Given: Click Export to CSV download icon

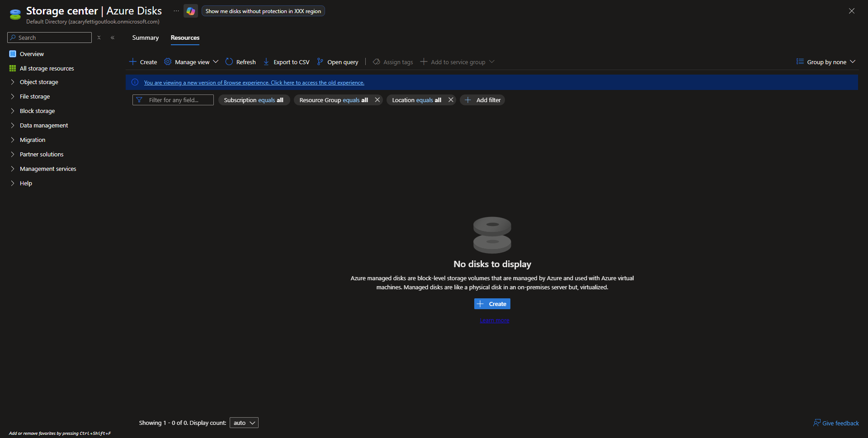Looking at the screenshot, I should (266, 62).
